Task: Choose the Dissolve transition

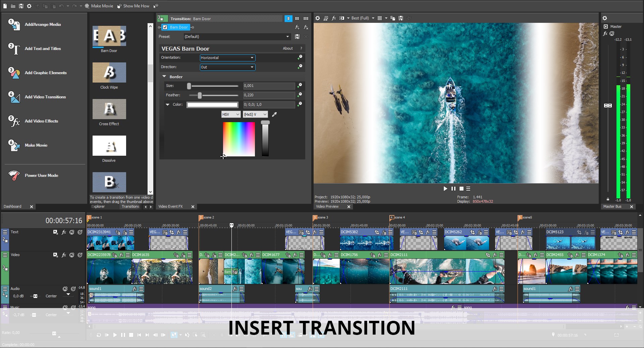Action: pos(109,146)
